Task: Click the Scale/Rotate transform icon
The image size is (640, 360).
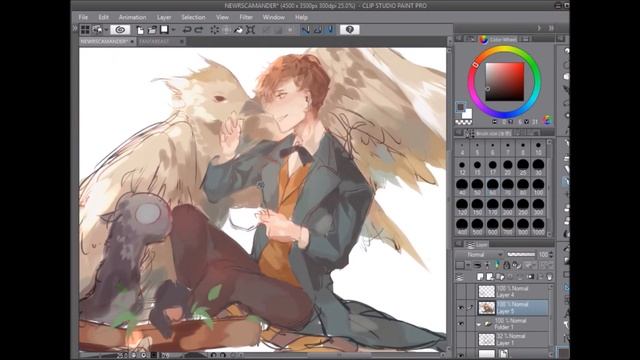Action: [251, 30]
